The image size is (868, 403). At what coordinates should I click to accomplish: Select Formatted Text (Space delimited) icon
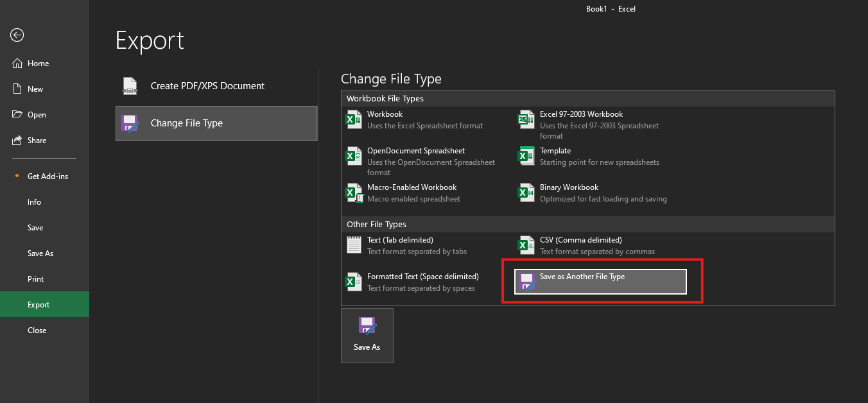354,282
